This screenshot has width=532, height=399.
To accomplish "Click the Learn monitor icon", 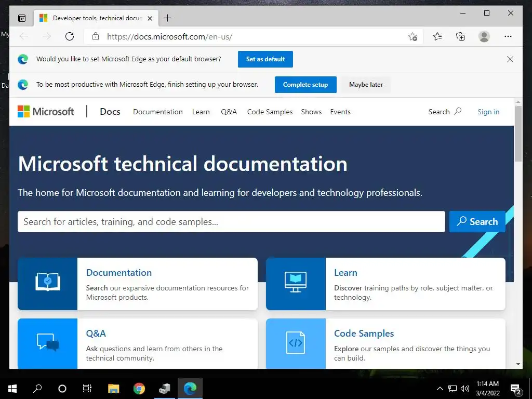I will [x=296, y=282].
